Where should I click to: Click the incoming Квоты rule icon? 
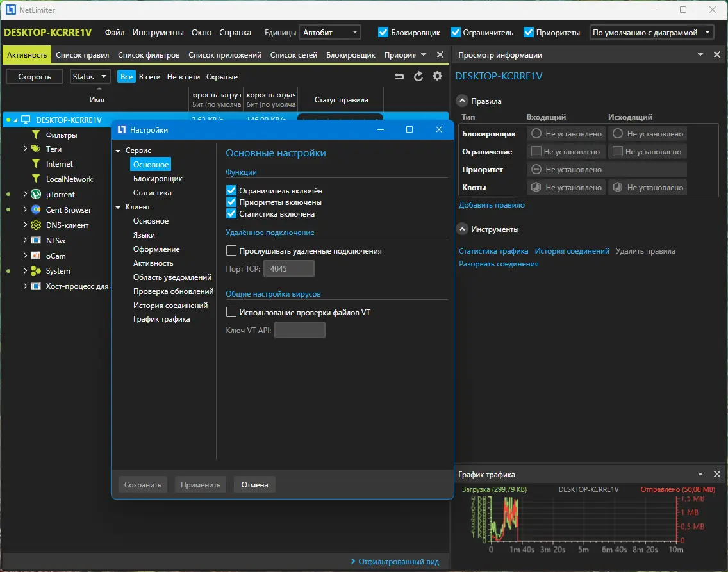[536, 188]
